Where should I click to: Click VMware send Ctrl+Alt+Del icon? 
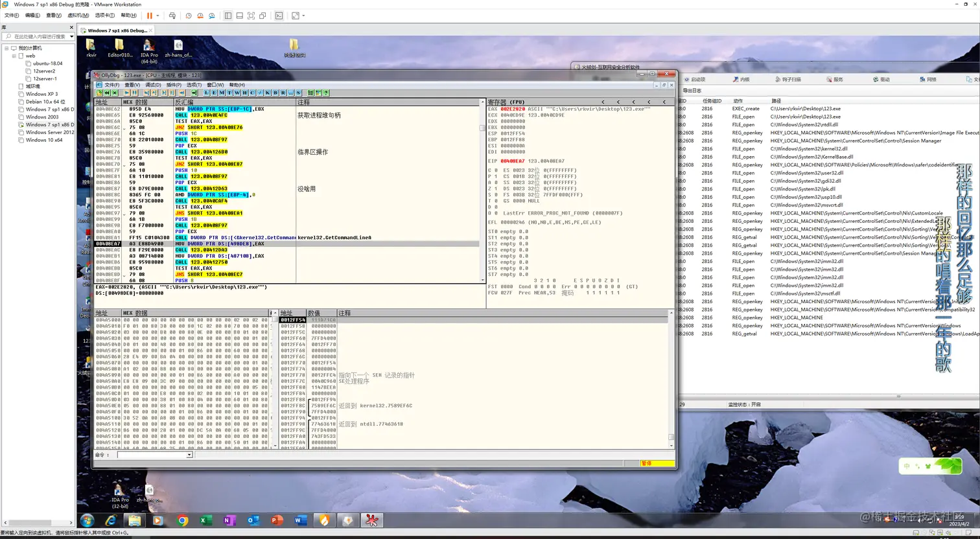pos(172,16)
